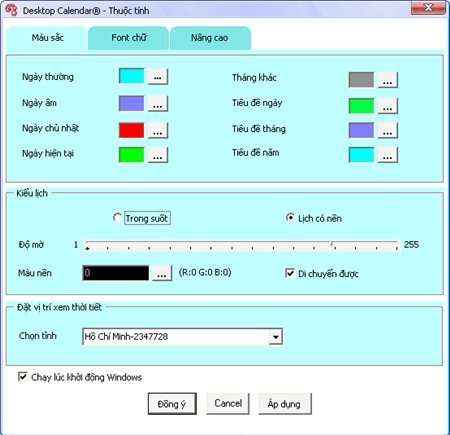Open color picker for Tháng khác
The width and height of the screenshot is (450, 435).
(387, 80)
